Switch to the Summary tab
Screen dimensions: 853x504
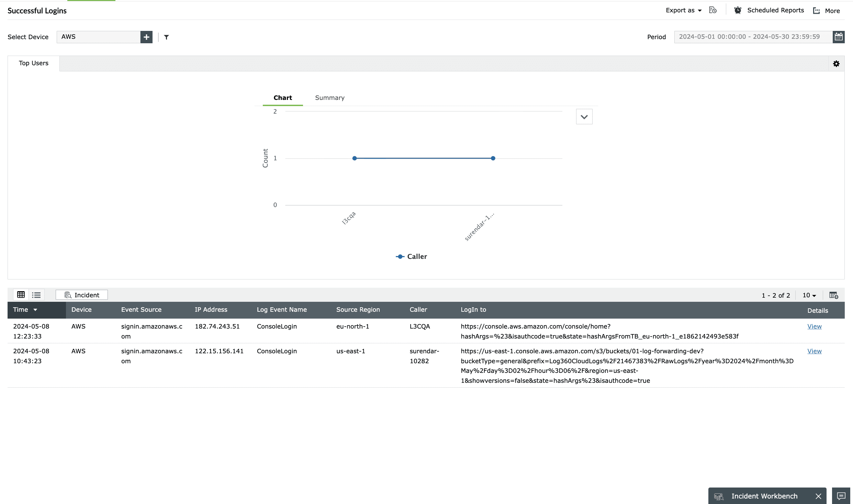tap(329, 98)
